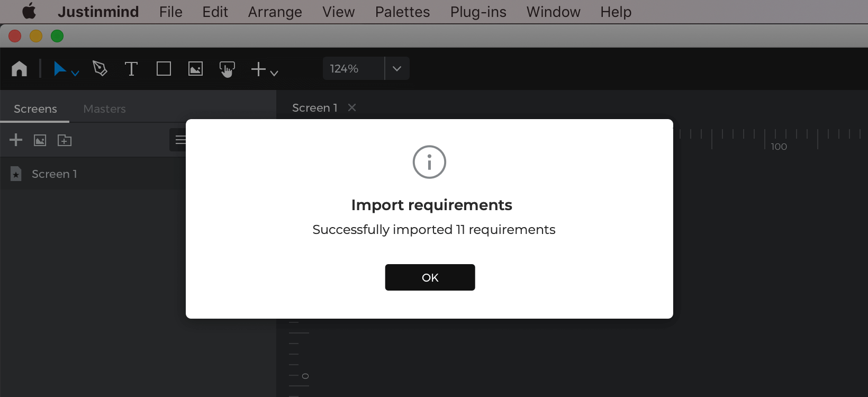Open the zoom level dropdown arrow
868x397 pixels.
click(x=397, y=68)
